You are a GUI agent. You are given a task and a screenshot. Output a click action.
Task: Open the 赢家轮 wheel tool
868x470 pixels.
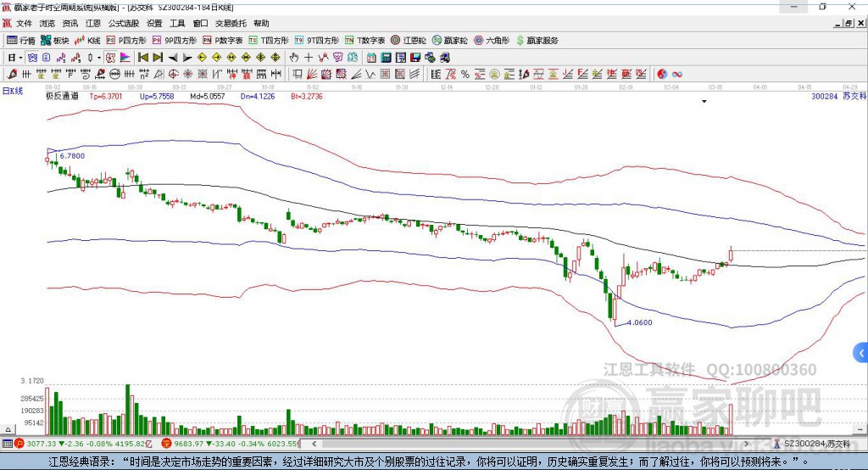tap(449, 41)
